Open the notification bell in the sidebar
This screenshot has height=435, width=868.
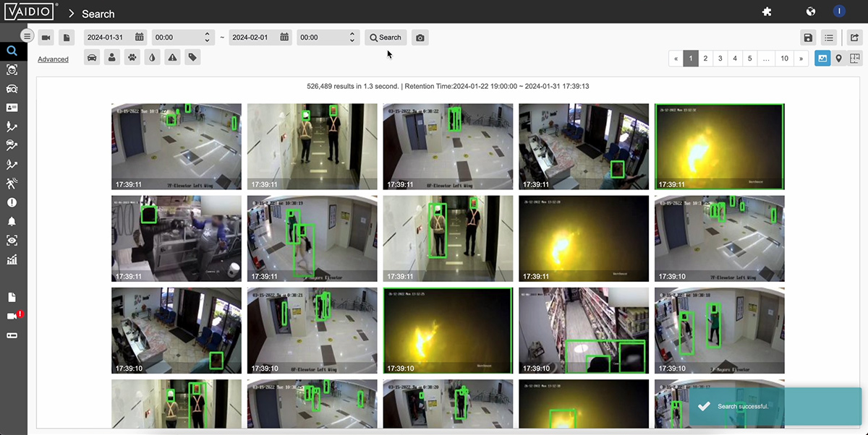click(x=12, y=221)
